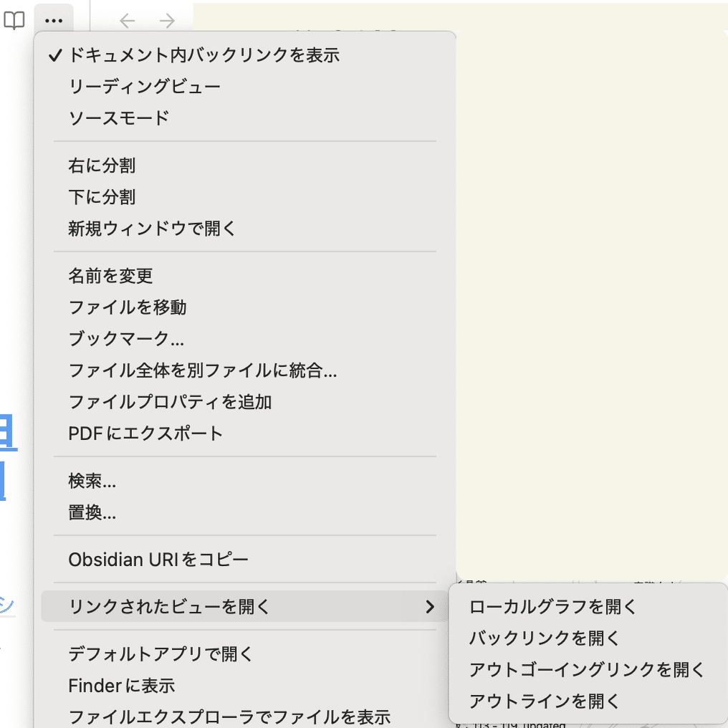Open note with 新規ウィンドウで開く

coord(152,229)
